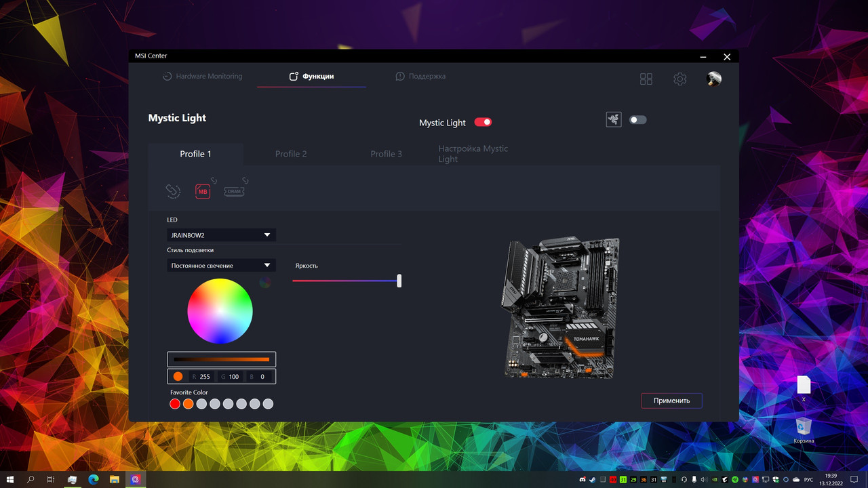Open File Explorer from the taskbar
This screenshot has width=868, height=488.
(115, 479)
